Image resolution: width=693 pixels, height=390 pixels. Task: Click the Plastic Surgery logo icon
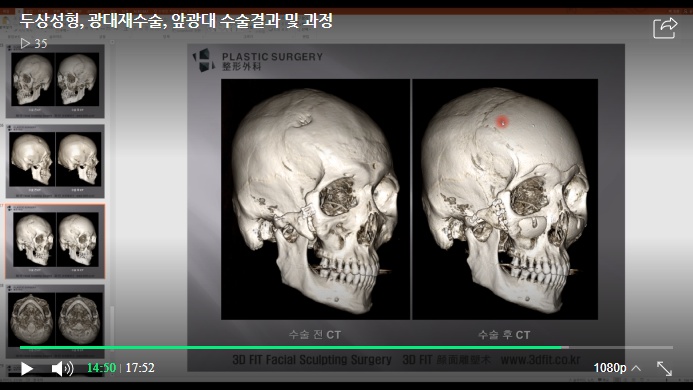point(203,61)
